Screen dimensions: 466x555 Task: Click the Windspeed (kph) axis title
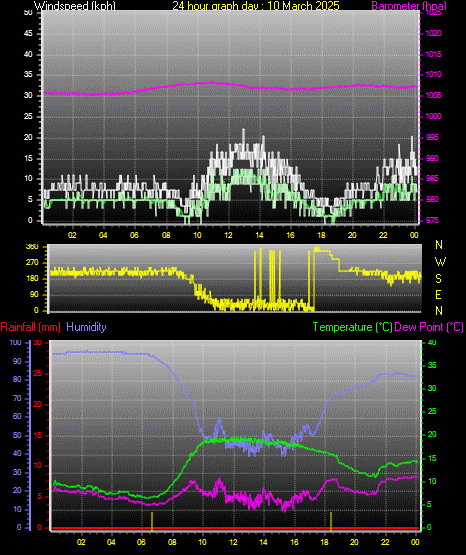coord(74,5)
